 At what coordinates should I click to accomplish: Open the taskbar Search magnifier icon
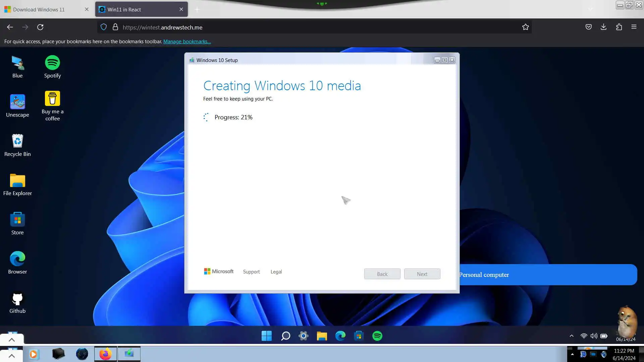click(285, 336)
